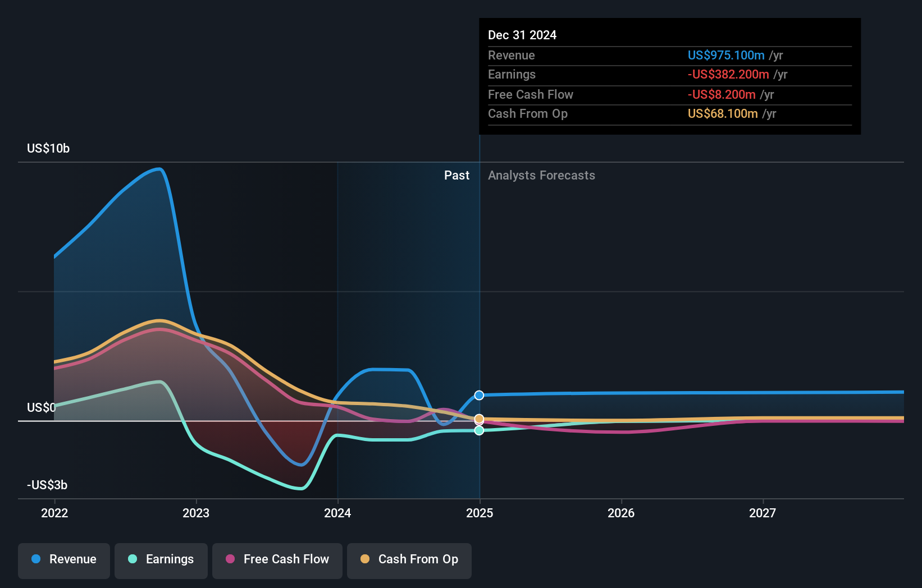Click the Past section label
The width and height of the screenshot is (922, 588).
(457, 176)
